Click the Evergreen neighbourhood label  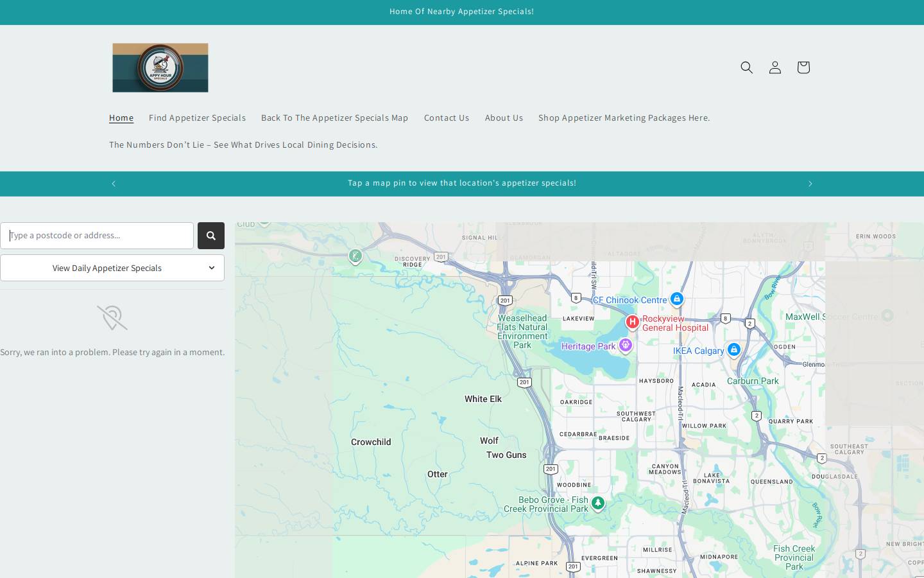click(600, 558)
